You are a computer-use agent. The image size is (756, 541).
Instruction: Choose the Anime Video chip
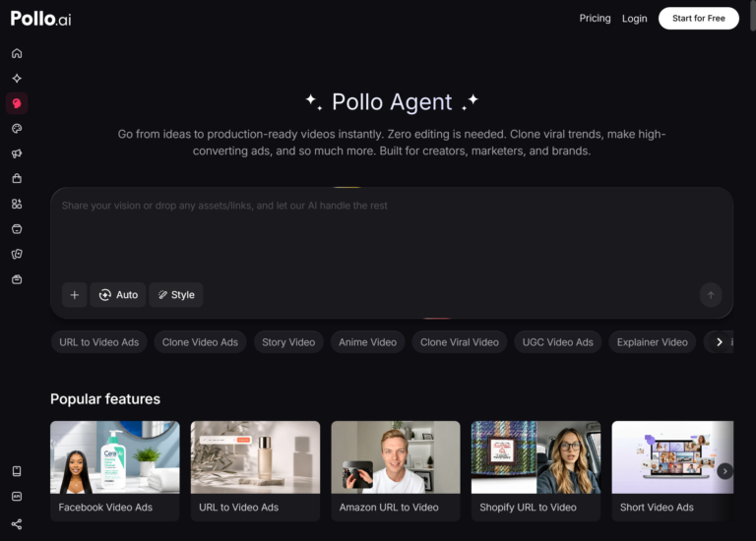tap(367, 342)
